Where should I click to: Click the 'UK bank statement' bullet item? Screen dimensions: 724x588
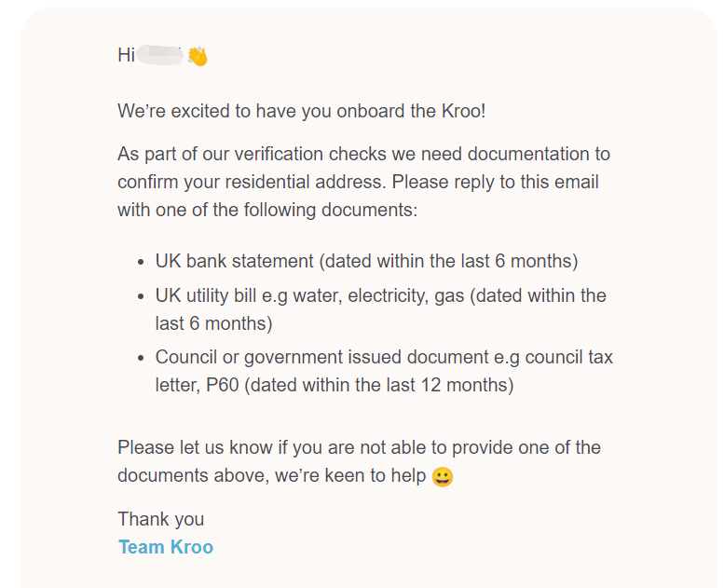pos(366,261)
